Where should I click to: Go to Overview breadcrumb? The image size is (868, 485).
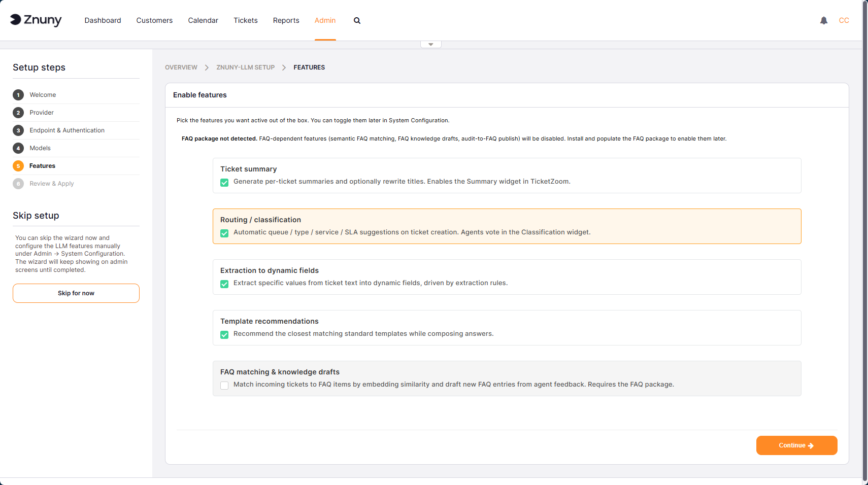coord(181,67)
